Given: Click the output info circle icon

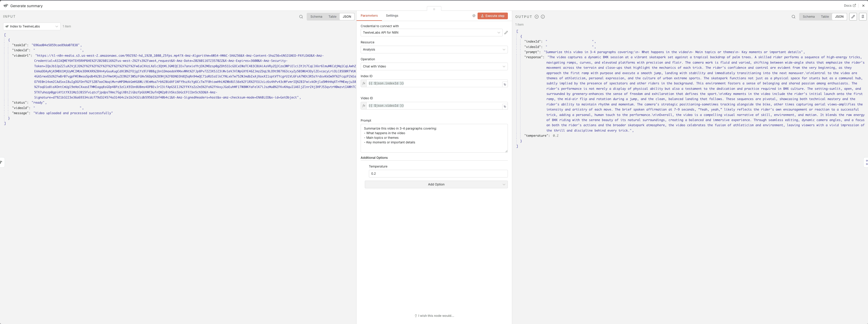Looking at the screenshot, I should (543, 16).
